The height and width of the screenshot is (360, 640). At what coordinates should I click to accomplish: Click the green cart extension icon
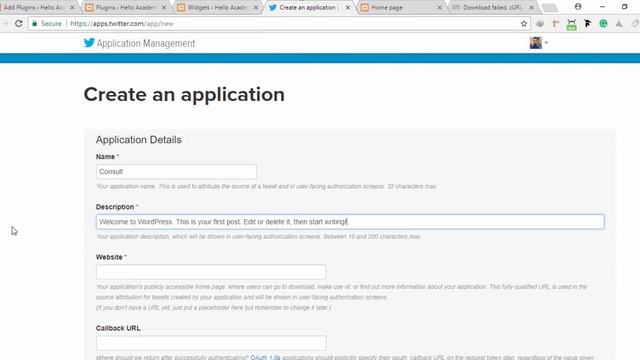(571, 24)
